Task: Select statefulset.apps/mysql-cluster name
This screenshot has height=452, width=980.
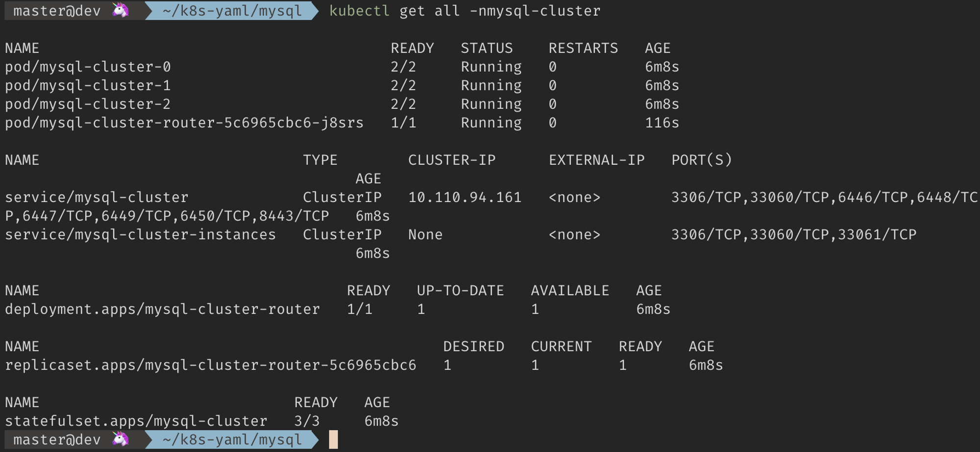Action: pos(136,421)
